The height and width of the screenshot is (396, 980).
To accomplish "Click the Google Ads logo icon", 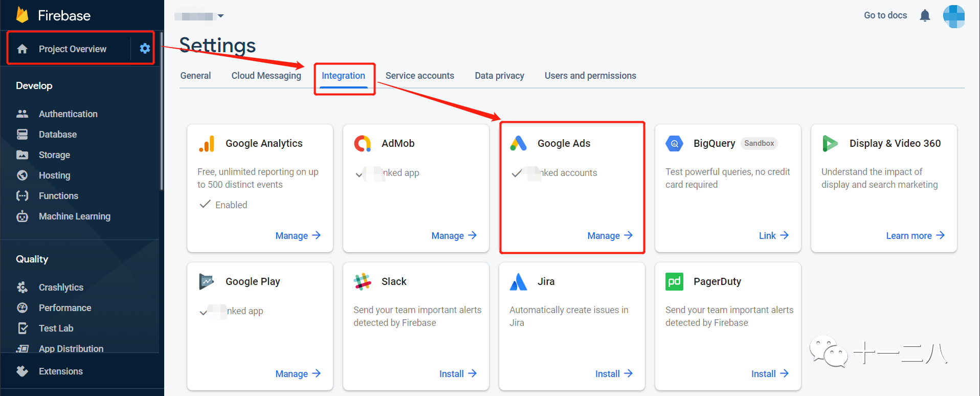I will pos(519,143).
